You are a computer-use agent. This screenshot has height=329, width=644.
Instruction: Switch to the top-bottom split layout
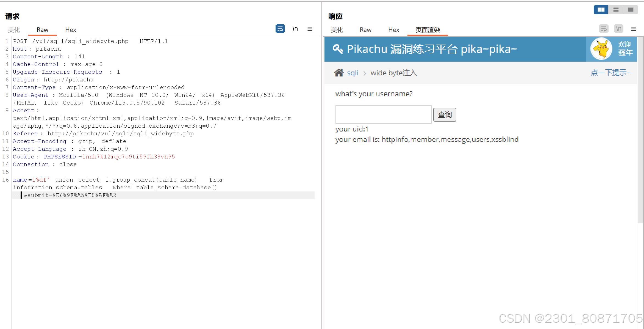click(x=616, y=10)
